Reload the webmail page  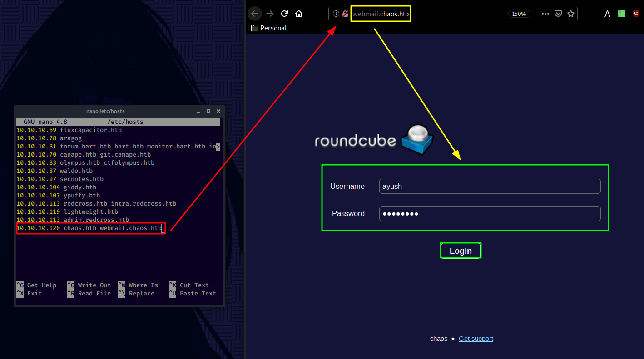[284, 14]
